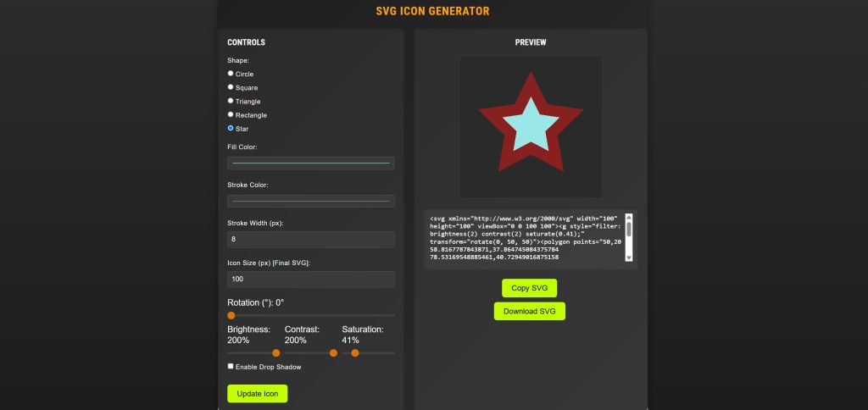Viewport: 868px width, 410px height.
Task: Click the Icon Size input field
Action: (310, 279)
